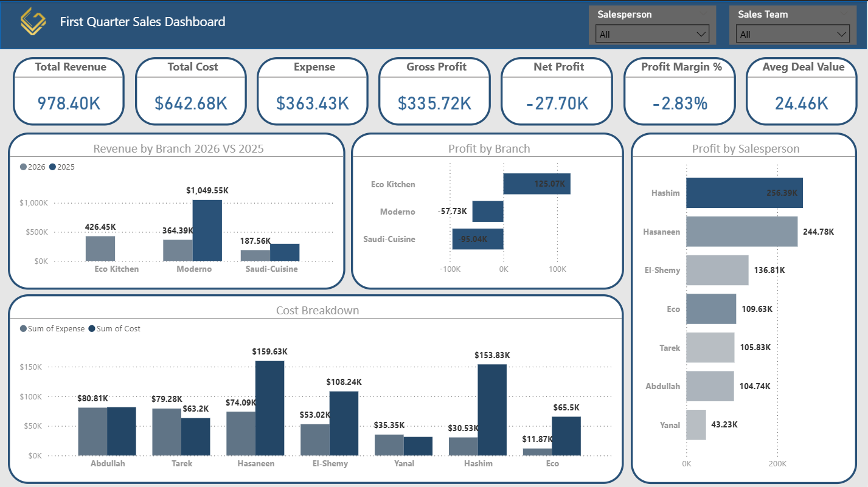The height and width of the screenshot is (487, 868).
Task: Click the Eco Kitchen axis label
Action: (395, 184)
